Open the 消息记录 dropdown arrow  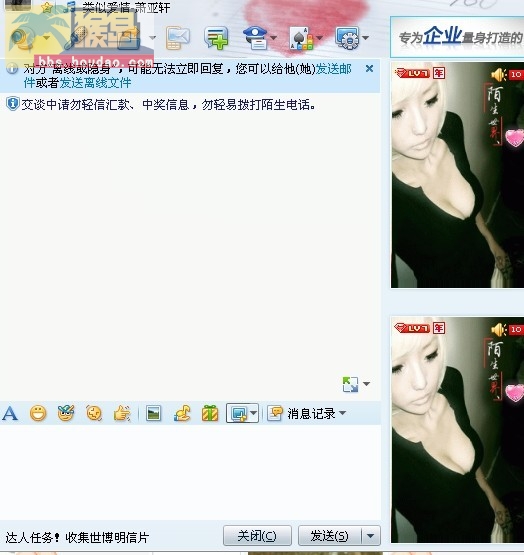pyautogui.click(x=342, y=413)
